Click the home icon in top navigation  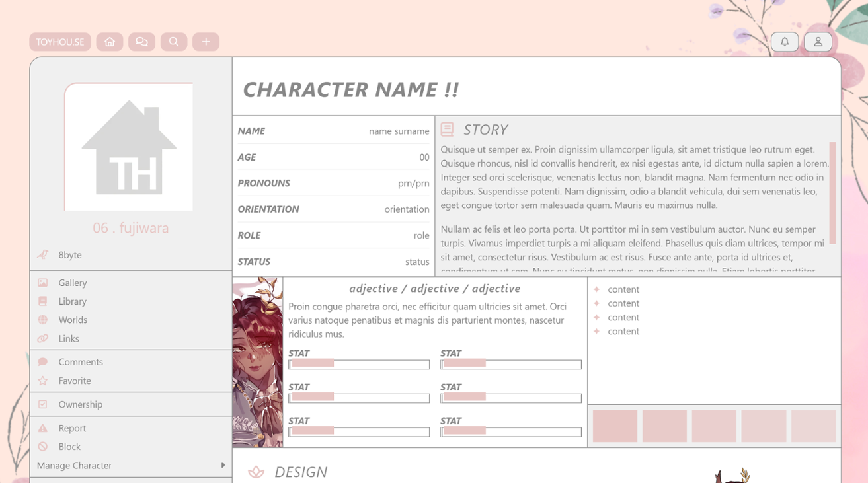coord(110,42)
